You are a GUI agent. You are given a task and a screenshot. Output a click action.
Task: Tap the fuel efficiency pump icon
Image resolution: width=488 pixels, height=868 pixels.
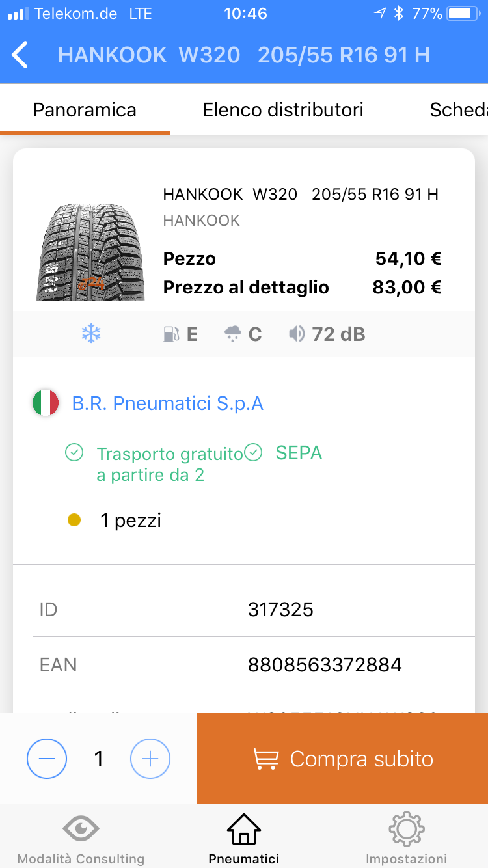[x=170, y=334]
